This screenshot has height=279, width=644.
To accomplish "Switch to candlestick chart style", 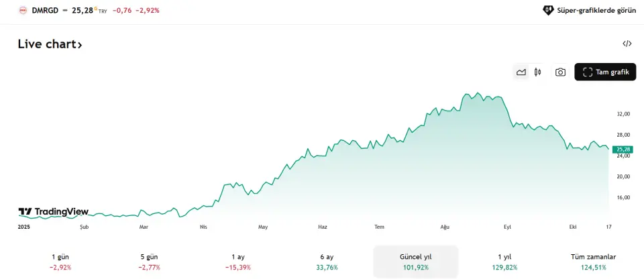I will coord(537,72).
